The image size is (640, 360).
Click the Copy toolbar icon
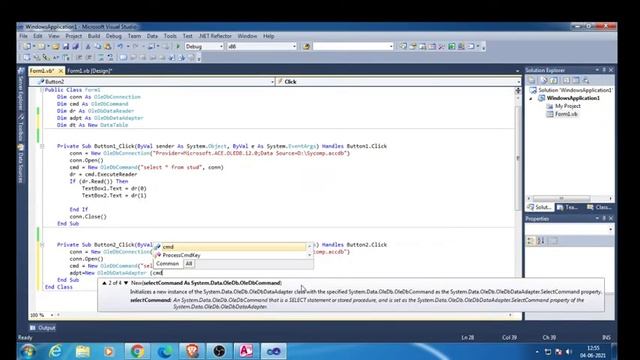coord(98,47)
